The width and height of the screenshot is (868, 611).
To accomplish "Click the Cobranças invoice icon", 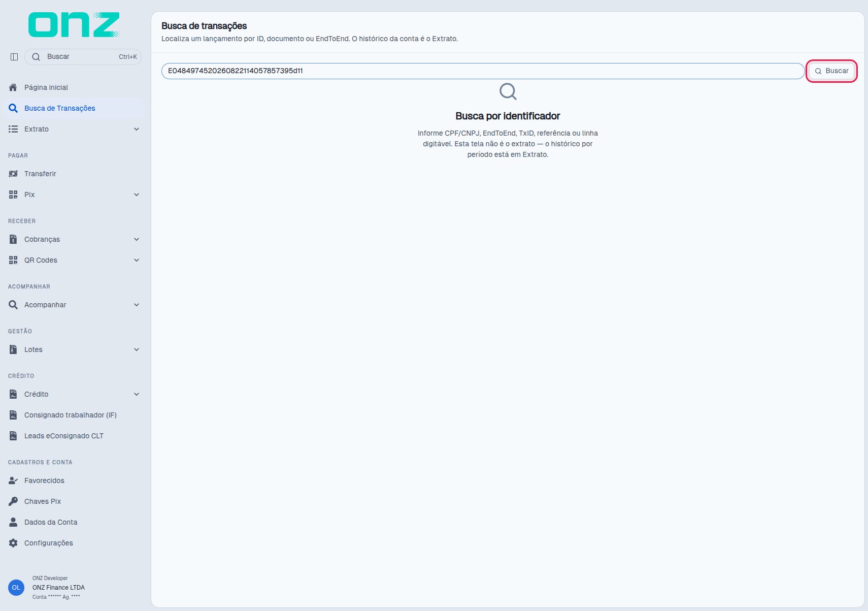I will [x=13, y=239].
